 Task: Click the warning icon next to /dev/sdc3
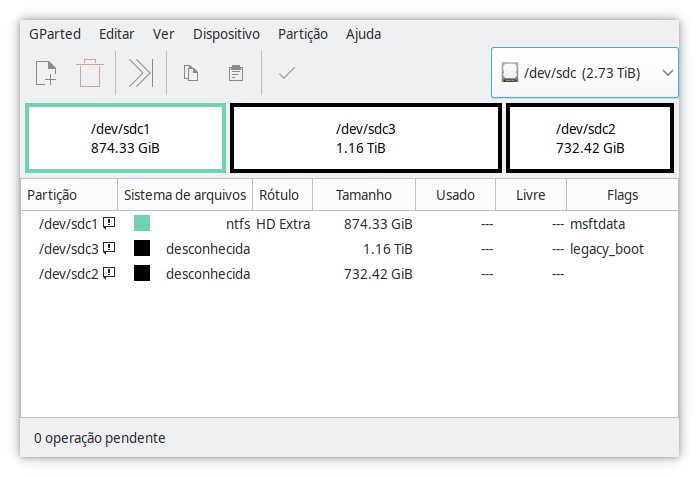(x=109, y=248)
